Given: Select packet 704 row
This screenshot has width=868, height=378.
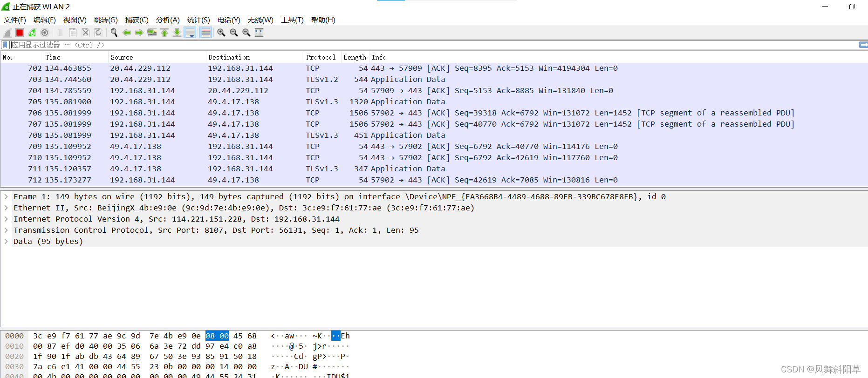Looking at the screenshot, I should click(x=434, y=90).
